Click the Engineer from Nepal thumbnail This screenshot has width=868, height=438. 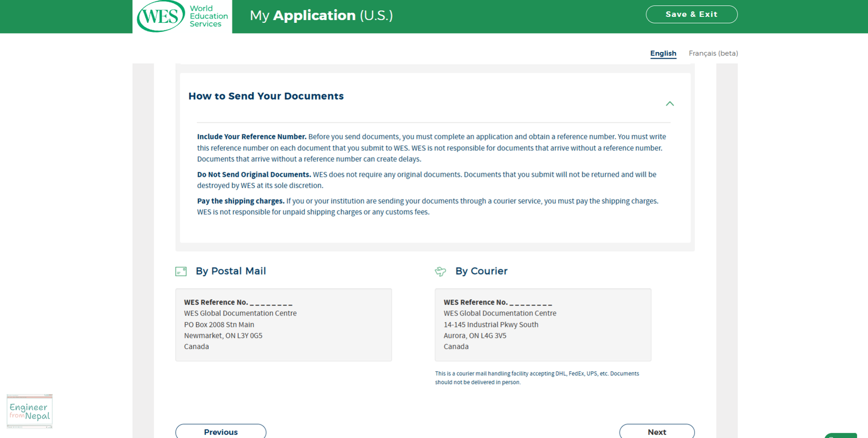29,411
